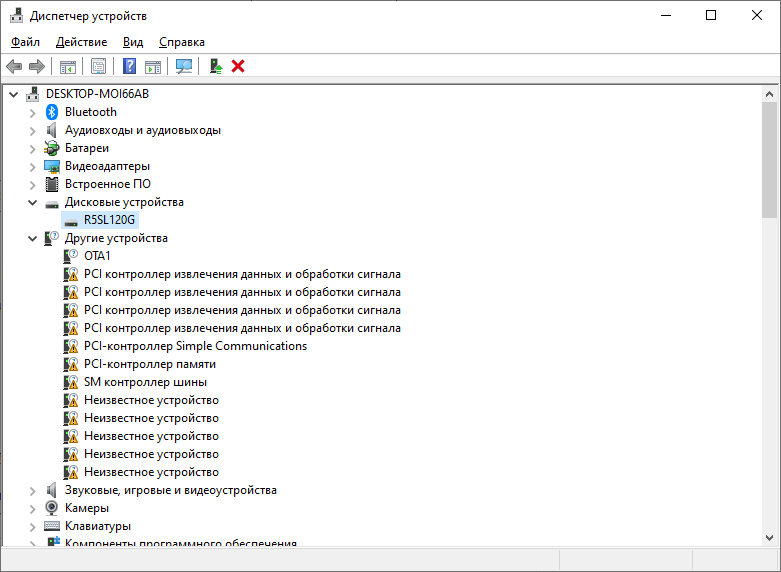Toggle the action pane toolbar icon
Viewport: 781px width, 572px height.
pos(153,66)
